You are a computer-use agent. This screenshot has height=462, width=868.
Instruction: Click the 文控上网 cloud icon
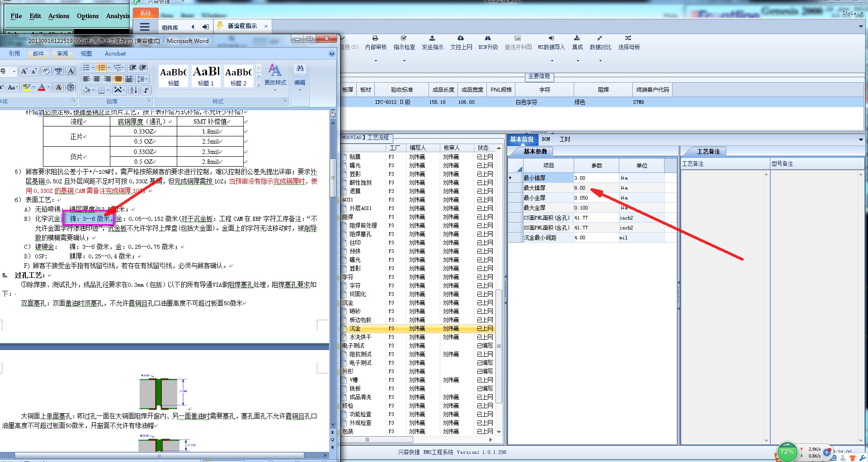pyautogui.click(x=461, y=38)
